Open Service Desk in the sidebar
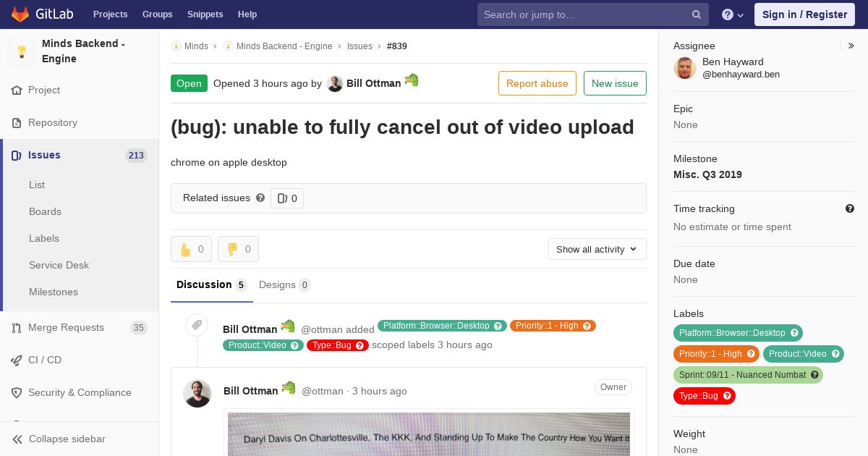The width and height of the screenshot is (868, 456). click(x=59, y=266)
